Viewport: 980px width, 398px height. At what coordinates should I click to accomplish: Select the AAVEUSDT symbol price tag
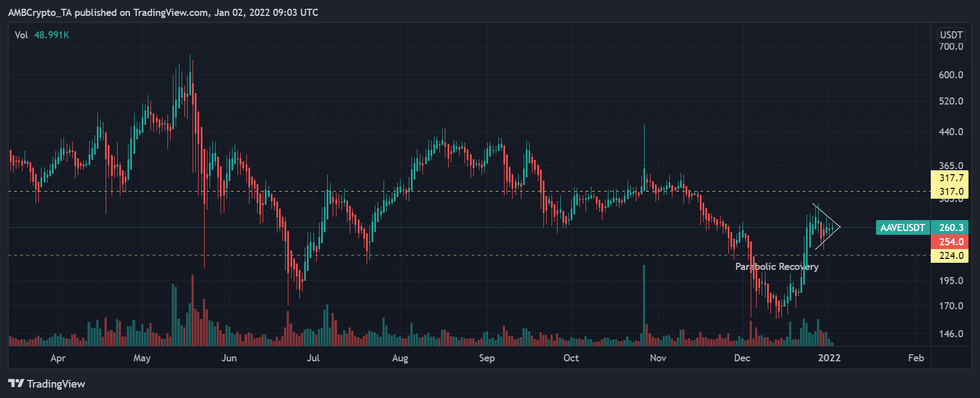click(x=902, y=227)
